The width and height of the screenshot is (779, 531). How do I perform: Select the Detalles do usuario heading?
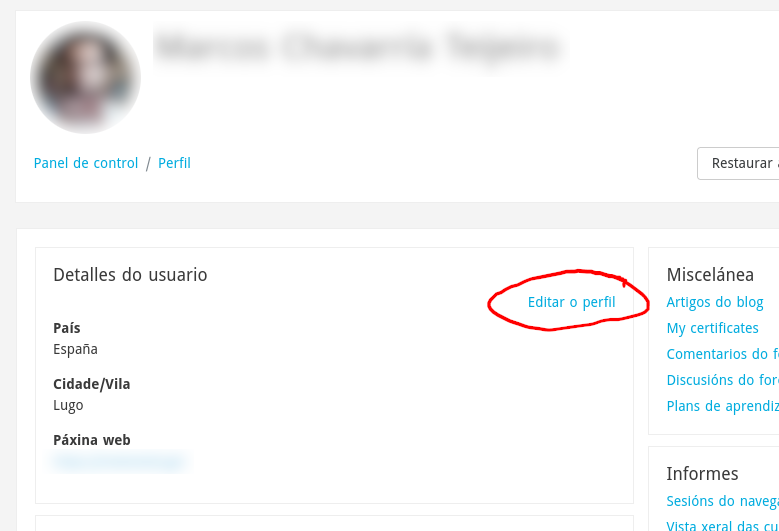(130, 275)
